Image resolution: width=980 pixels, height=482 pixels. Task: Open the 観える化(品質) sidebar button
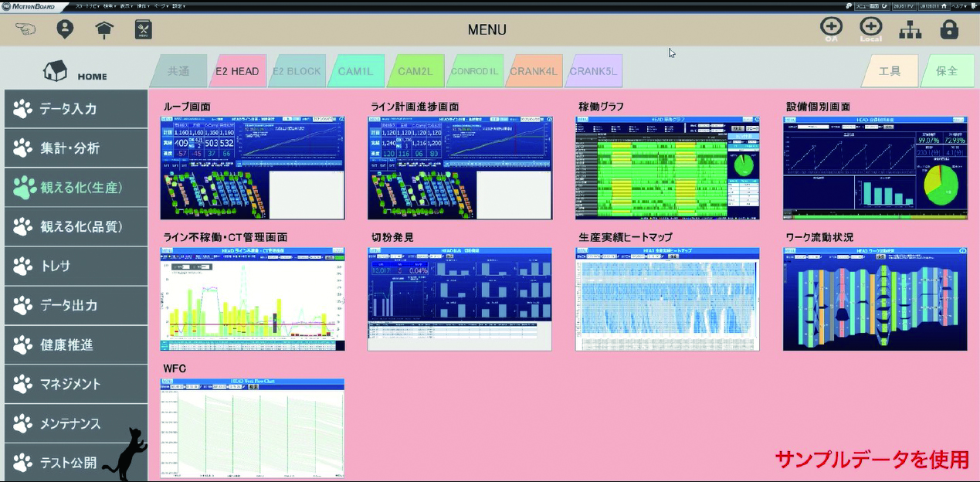[x=76, y=226]
